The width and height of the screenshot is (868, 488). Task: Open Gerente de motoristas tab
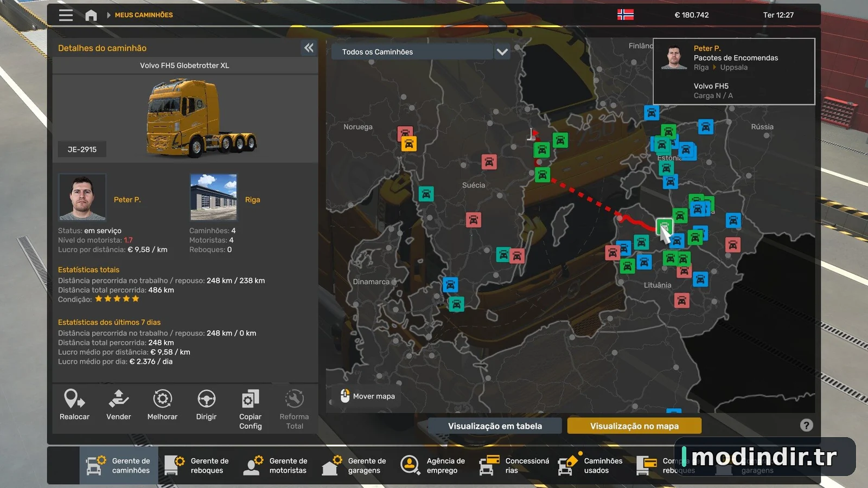coord(276,465)
